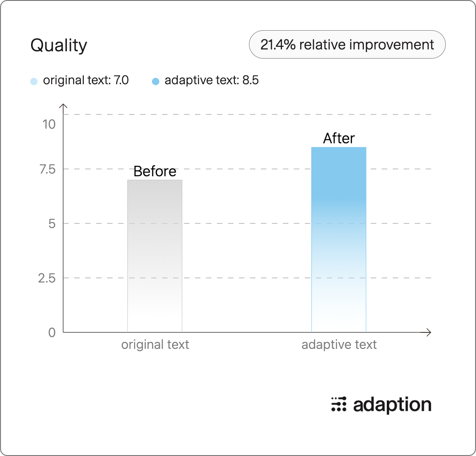Screen dimensions: 476x456
Task: Click the 2.5 y-axis tick label
Action: (x=47, y=278)
